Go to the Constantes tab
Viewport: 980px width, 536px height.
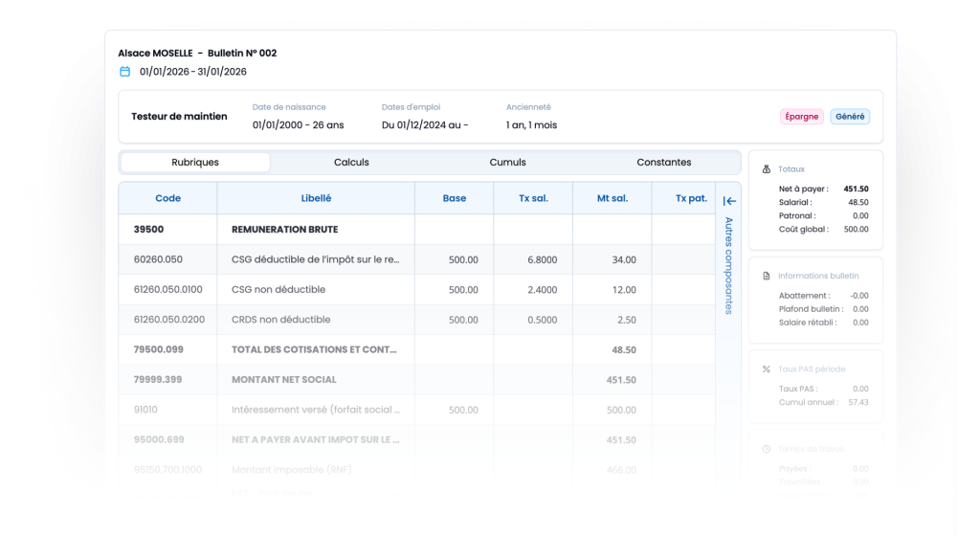pos(663,163)
